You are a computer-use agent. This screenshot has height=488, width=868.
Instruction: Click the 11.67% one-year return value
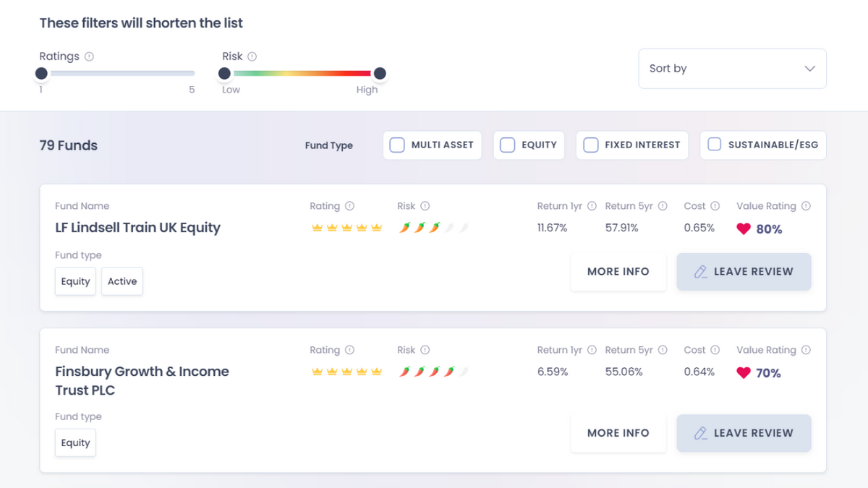point(552,228)
